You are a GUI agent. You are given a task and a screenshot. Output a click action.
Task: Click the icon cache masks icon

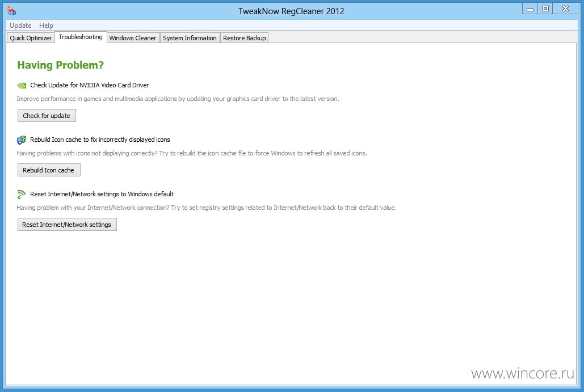[x=22, y=140]
